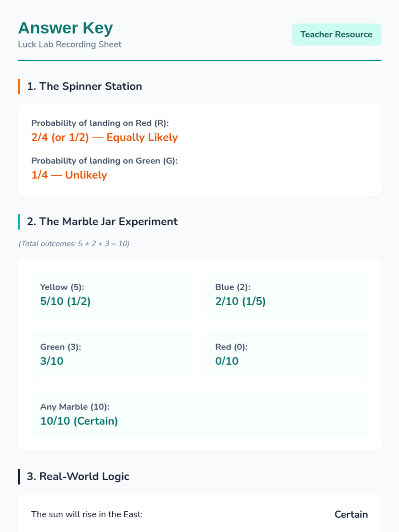Select the 2/4 Equally Likely answer

pos(104,137)
